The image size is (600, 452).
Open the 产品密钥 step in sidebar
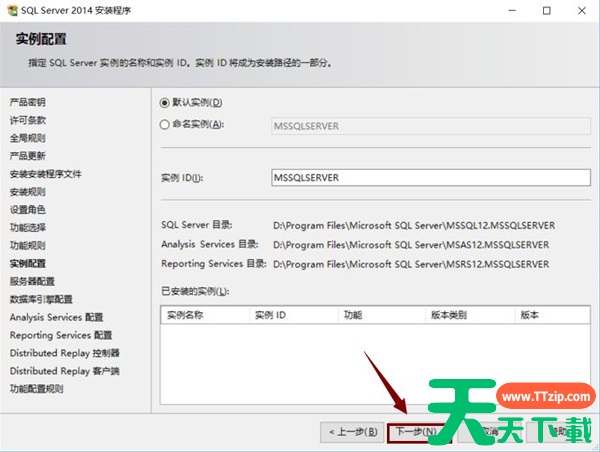pos(28,102)
